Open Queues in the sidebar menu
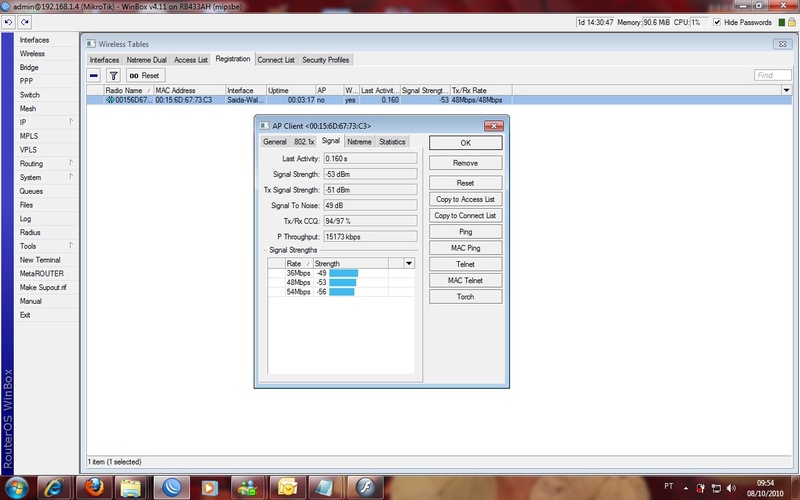The height and width of the screenshot is (500, 800). tap(31, 191)
